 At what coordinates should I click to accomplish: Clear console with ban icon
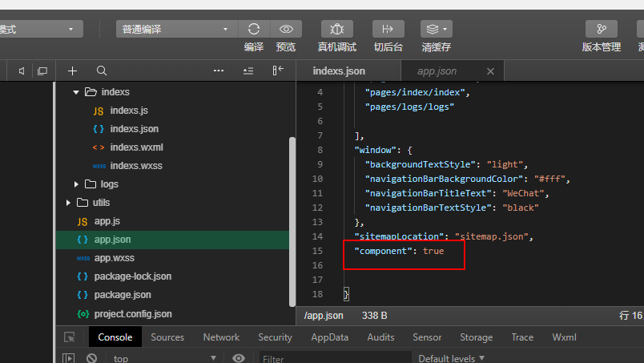91,358
